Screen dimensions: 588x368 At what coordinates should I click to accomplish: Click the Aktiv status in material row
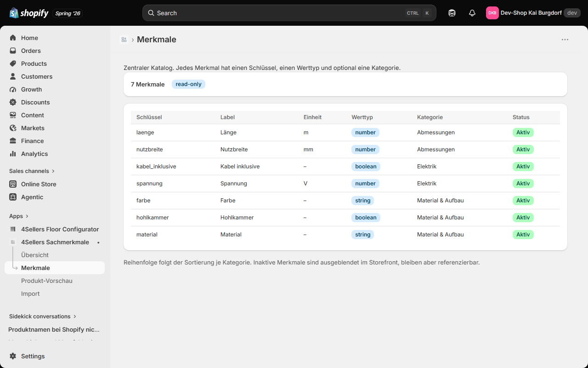pos(523,235)
